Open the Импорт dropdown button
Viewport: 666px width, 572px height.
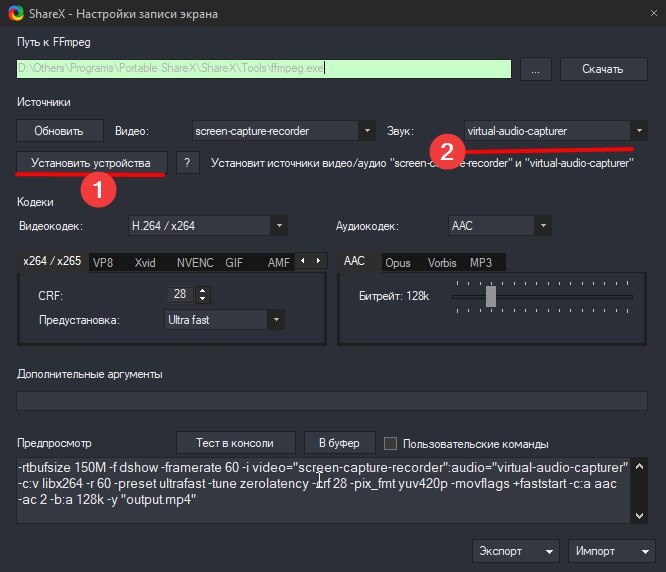[612, 551]
